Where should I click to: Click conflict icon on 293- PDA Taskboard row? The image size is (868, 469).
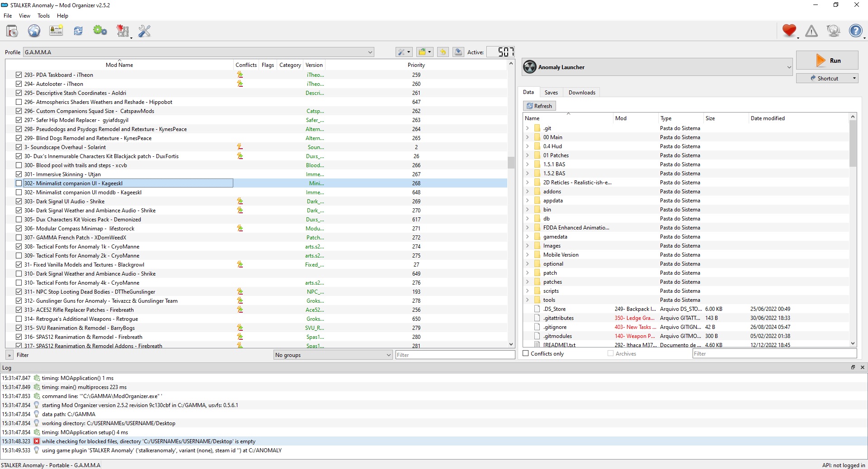click(240, 75)
